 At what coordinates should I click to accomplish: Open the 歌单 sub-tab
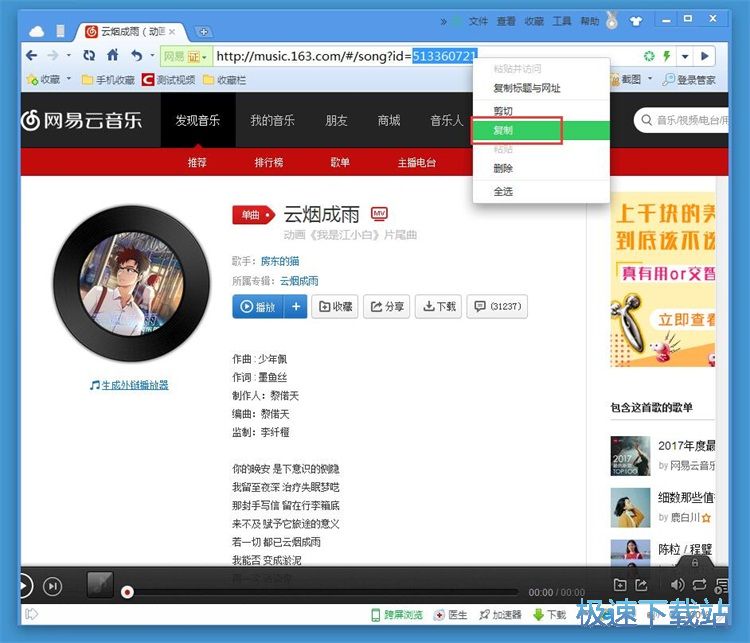point(340,162)
